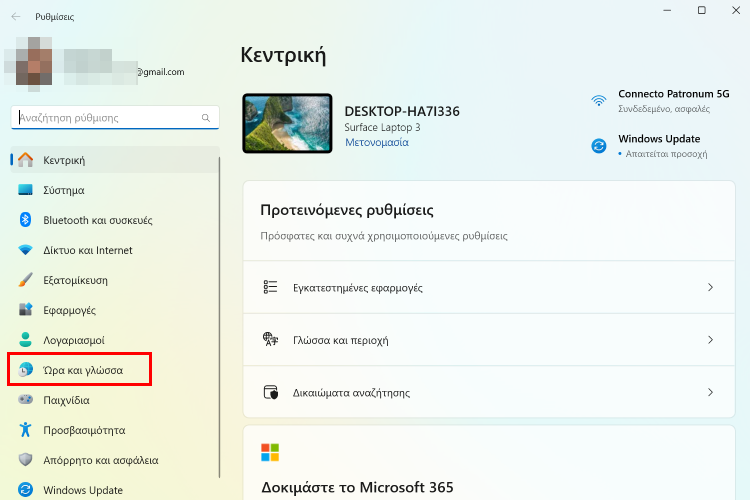The height and width of the screenshot is (500, 750).
Task: Click the Accessibility figure icon
Action: click(25, 429)
